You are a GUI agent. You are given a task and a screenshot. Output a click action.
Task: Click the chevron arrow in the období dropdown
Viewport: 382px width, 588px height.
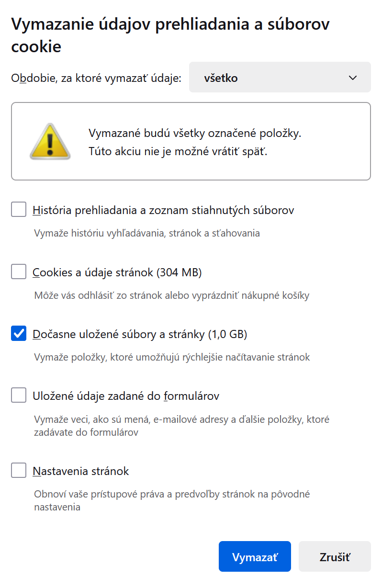(353, 78)
